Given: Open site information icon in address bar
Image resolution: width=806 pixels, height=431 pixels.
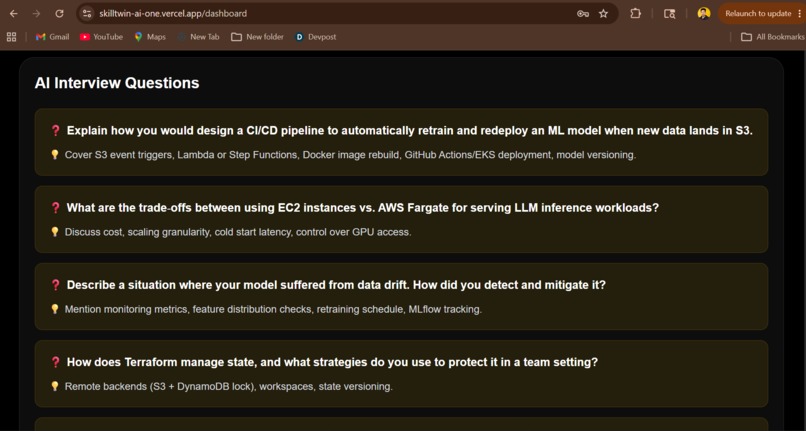Looking at the screenshot, I should [x=87, y=14].
